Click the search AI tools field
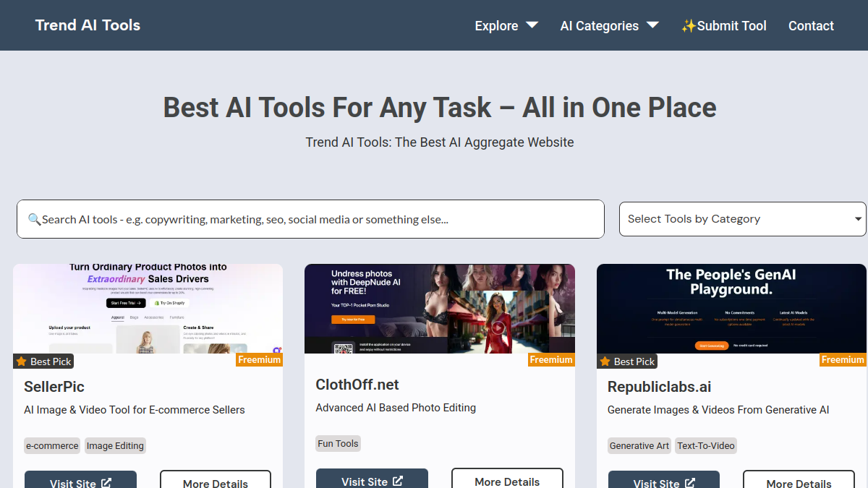Viewport: 868px width, 488px height. coord(310,219)
